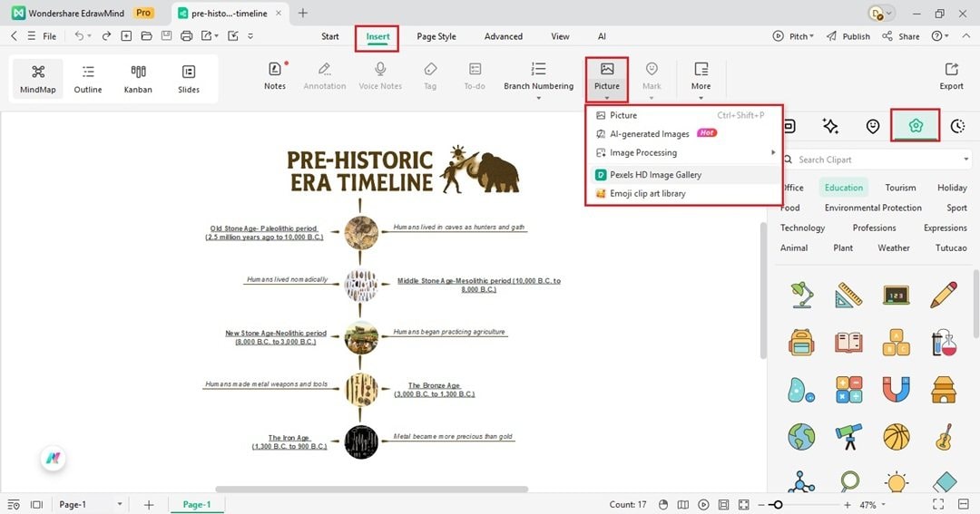
Task: Select the Tourism clipart category
Action: [x=900, y=188]
